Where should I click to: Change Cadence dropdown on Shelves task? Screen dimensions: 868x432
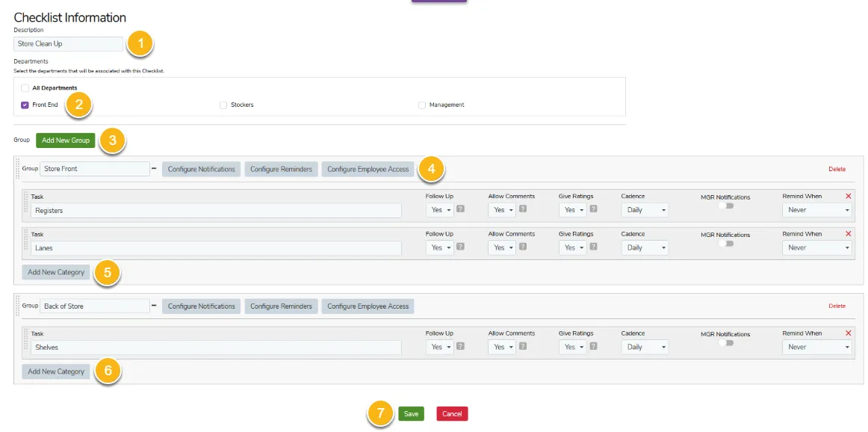click(645, 347)
